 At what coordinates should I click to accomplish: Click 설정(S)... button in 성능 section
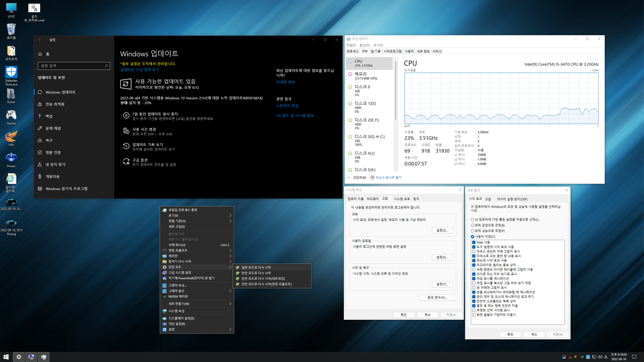[442, 231]
